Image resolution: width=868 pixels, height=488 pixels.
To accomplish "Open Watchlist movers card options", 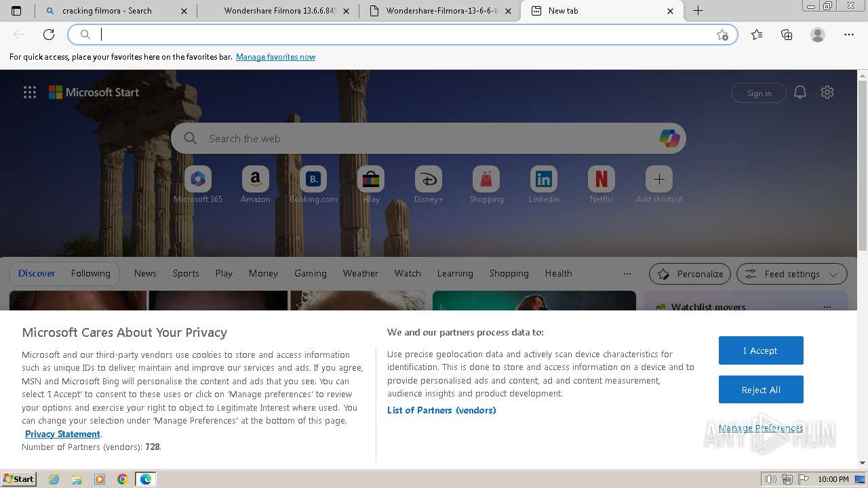I will pyautogui.click(x=827, y=307).
